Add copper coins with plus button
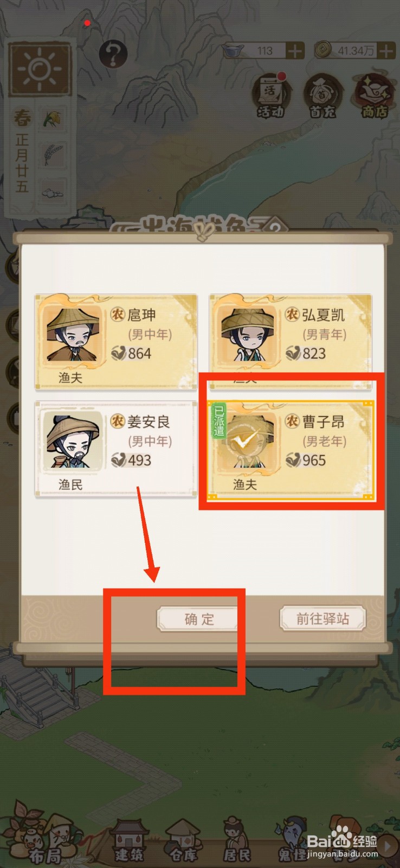 386,51
